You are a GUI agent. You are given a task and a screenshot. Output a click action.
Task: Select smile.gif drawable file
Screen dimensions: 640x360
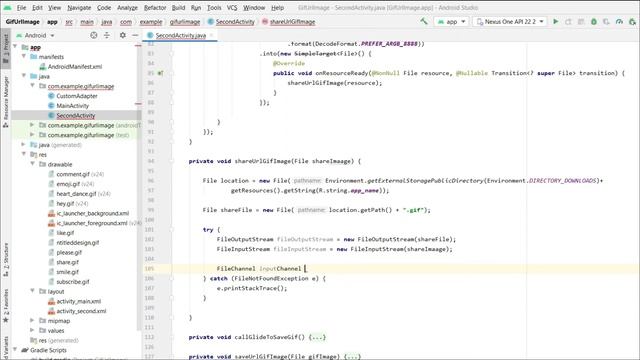tap(63, 272)
